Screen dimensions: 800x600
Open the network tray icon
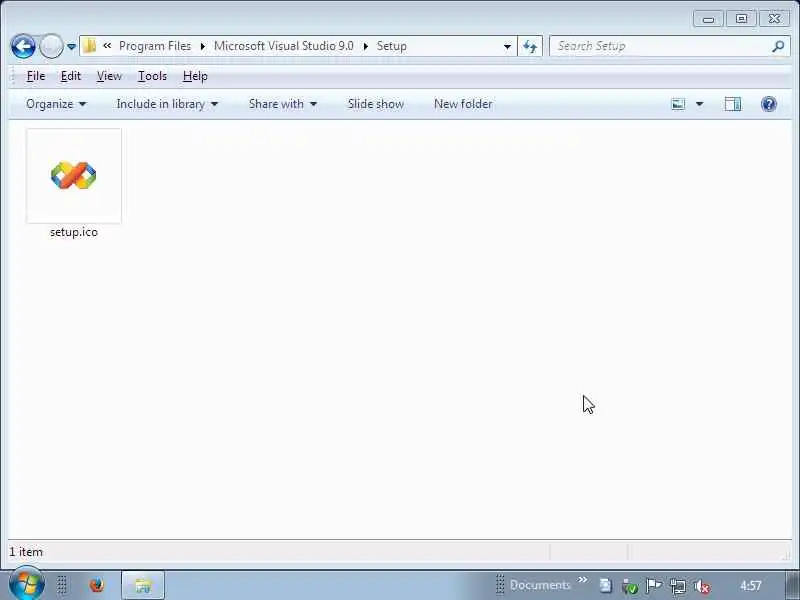pyautogui.click(x=678, y=586)
